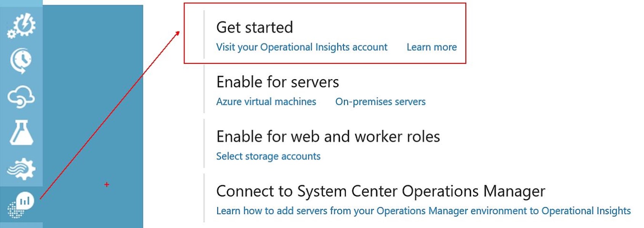Open the Automation gears-with-lightning sidebar icon
The height and width of the screenshot is (228, 644).
pyautogui.click(x=21, y=26)
